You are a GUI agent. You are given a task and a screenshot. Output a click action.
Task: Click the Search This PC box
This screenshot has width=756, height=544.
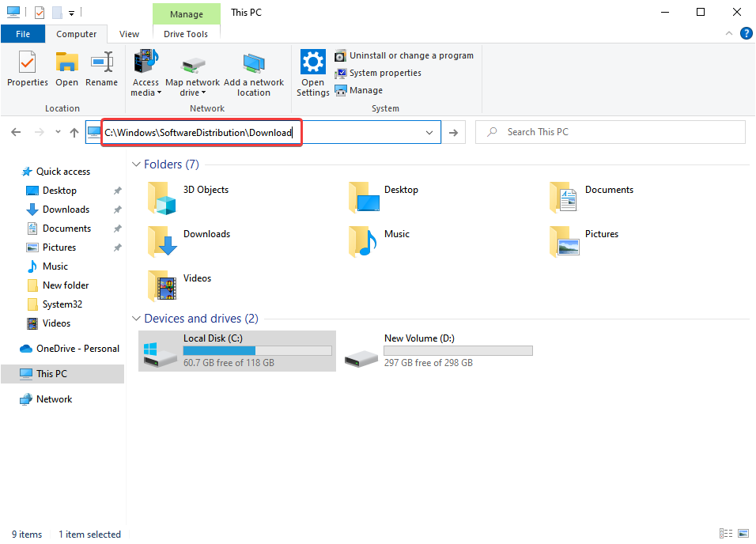[x=610, y=132]
